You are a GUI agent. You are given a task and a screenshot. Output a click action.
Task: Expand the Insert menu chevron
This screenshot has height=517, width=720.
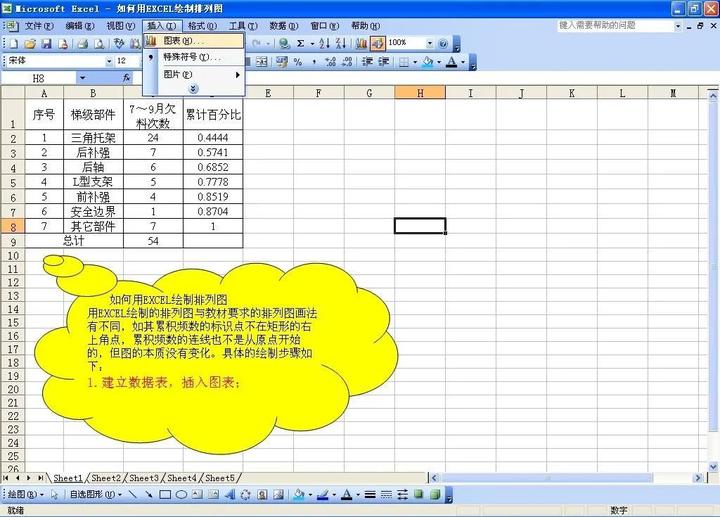[x=194, y=89]
